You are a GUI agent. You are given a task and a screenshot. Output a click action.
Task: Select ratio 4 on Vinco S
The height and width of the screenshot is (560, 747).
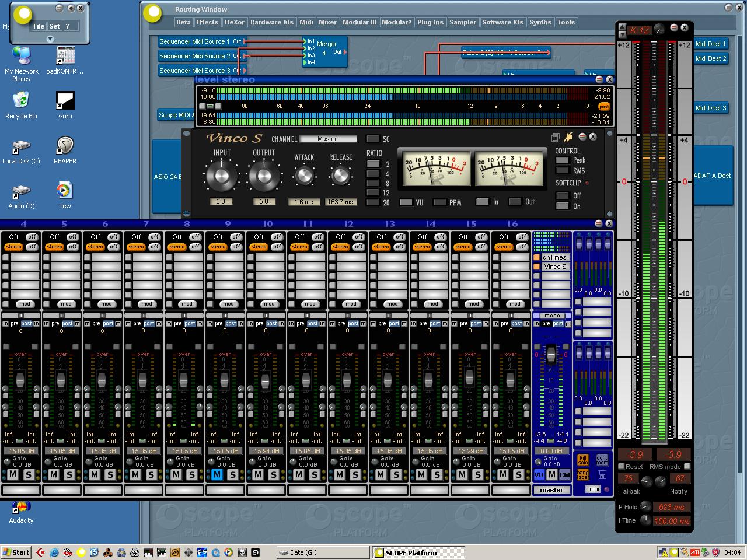[373, 174]
